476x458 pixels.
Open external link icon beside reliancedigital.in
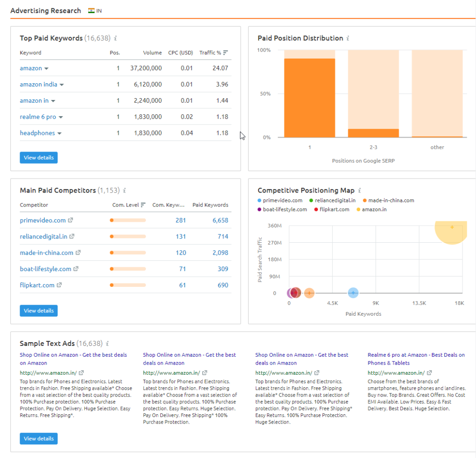72,236
